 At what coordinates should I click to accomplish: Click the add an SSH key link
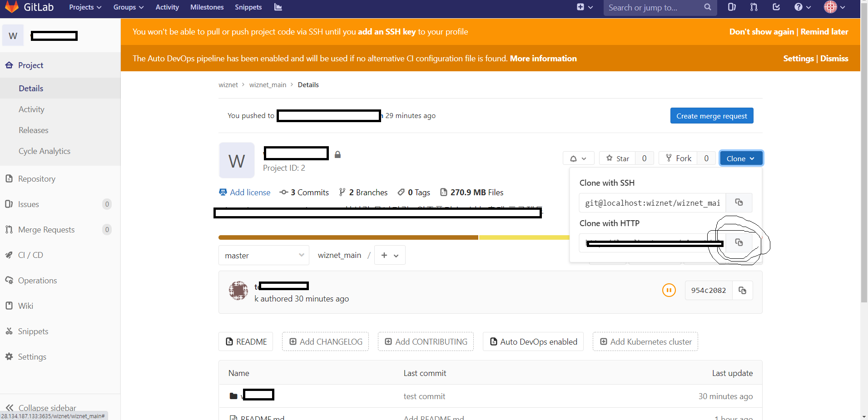click(387, 32)
